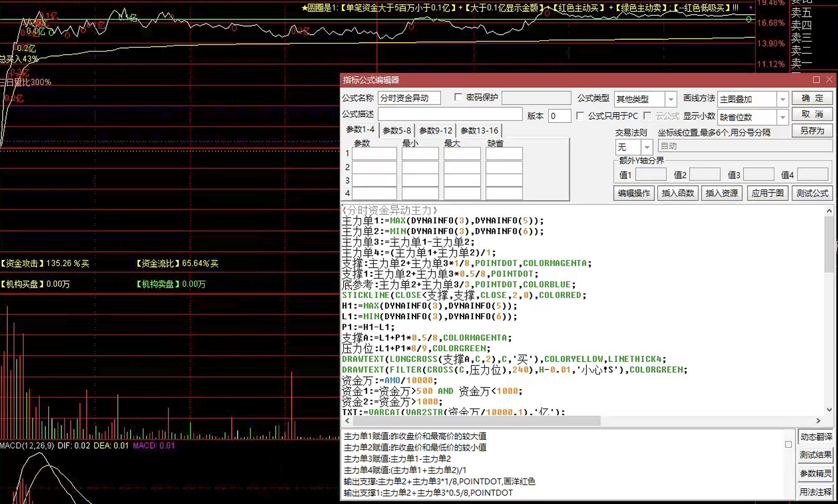Image resolution: width=838 pixels, height=504 pixels.
Task: Switch to 参数9-12 tab
Action: (x=436, y=130)
